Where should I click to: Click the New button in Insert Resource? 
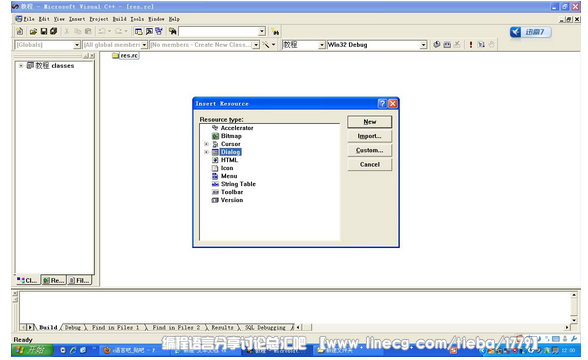coord(369,122)
